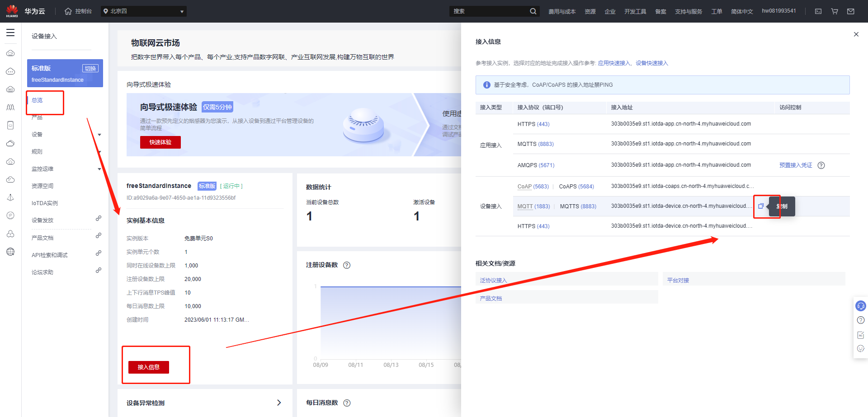Viewport: 868px width, 417px height.
Task: Click CoAPS (5684) protocol text
Action: [x=576, y=187]
